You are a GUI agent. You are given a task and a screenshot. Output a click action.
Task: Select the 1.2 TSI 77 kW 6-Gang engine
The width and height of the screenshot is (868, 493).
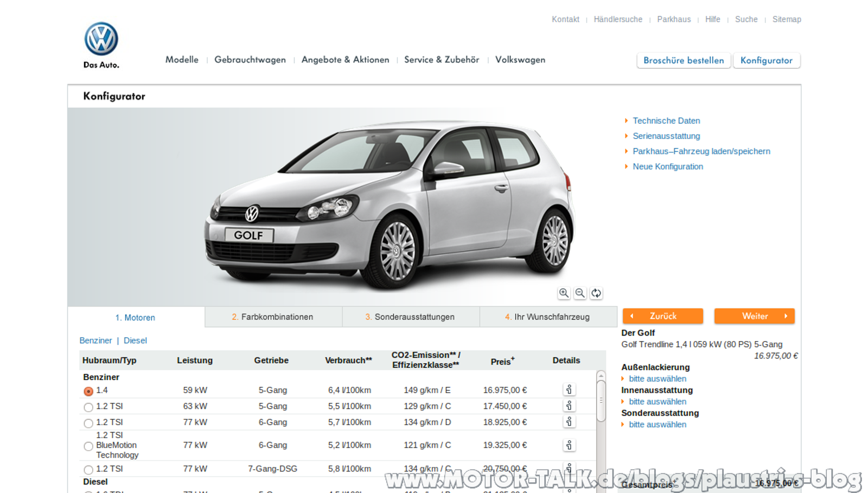(88, 423)
